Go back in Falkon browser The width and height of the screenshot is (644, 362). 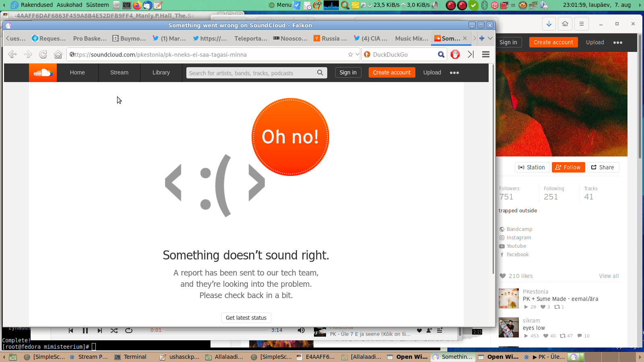pos(12,54)
